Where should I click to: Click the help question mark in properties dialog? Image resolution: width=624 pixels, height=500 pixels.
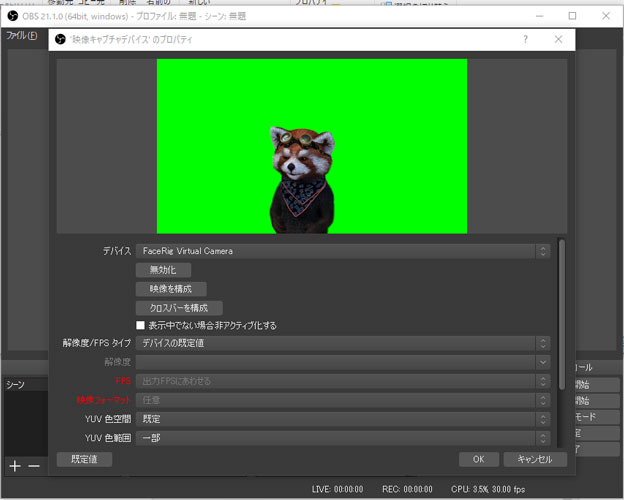tap(525, 39)
